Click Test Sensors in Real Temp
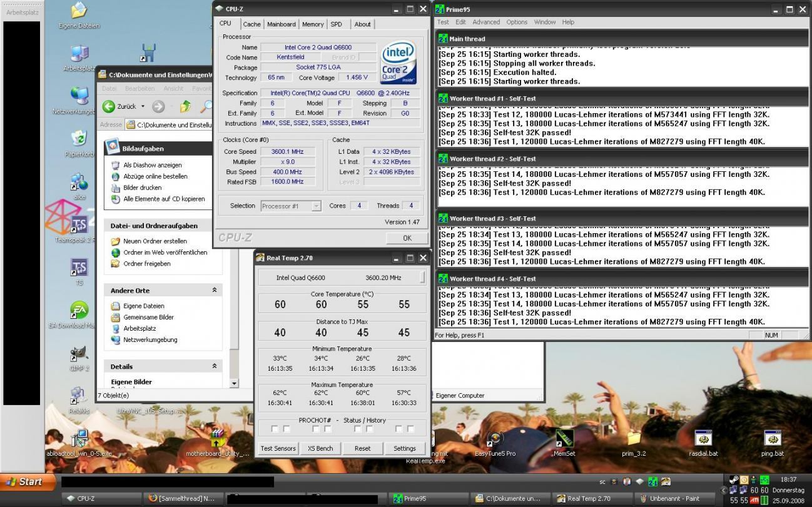Screen dimensions: 812x507 278,448
